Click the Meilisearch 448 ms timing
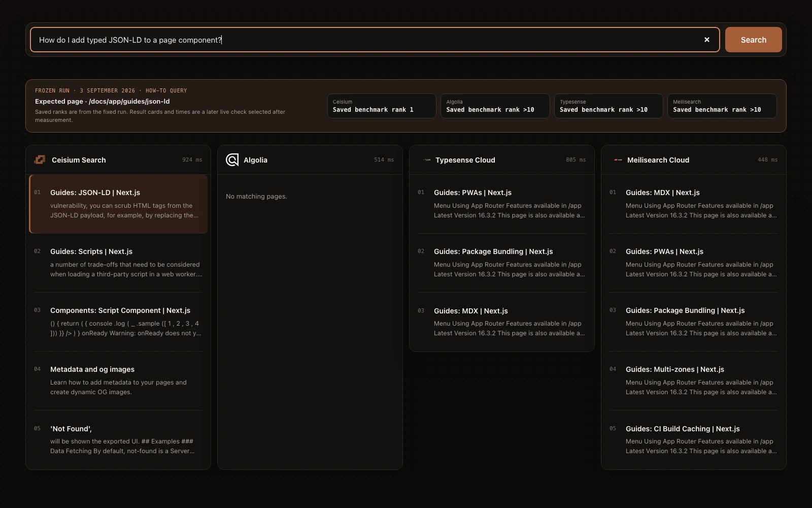This screenshot has height=508, width=812. [x=768, y=160]
